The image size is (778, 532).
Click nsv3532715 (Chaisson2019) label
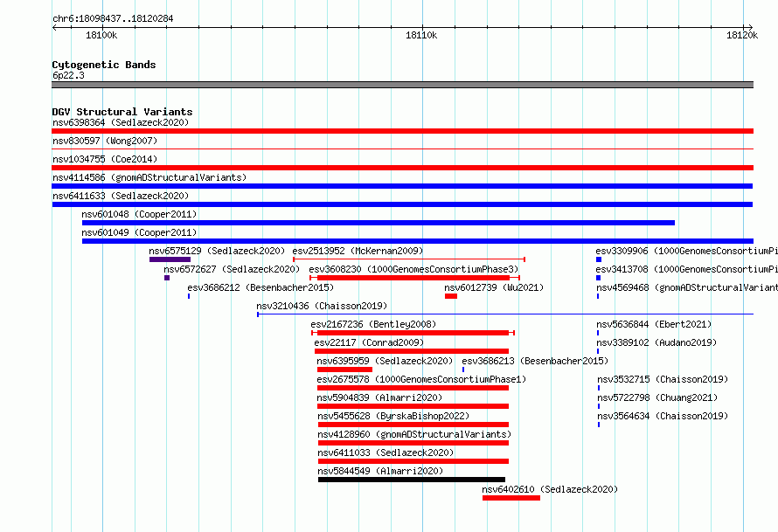pyautogui.click(x=663, y=379)
